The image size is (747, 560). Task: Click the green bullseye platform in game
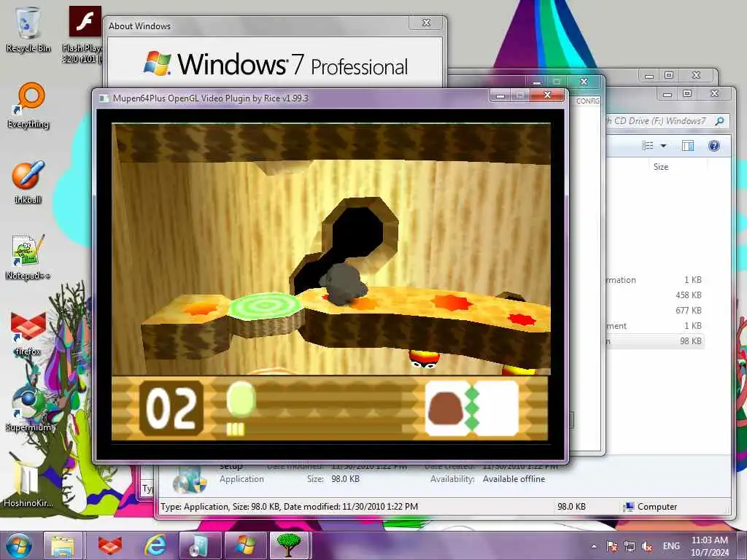pos(264,306)
